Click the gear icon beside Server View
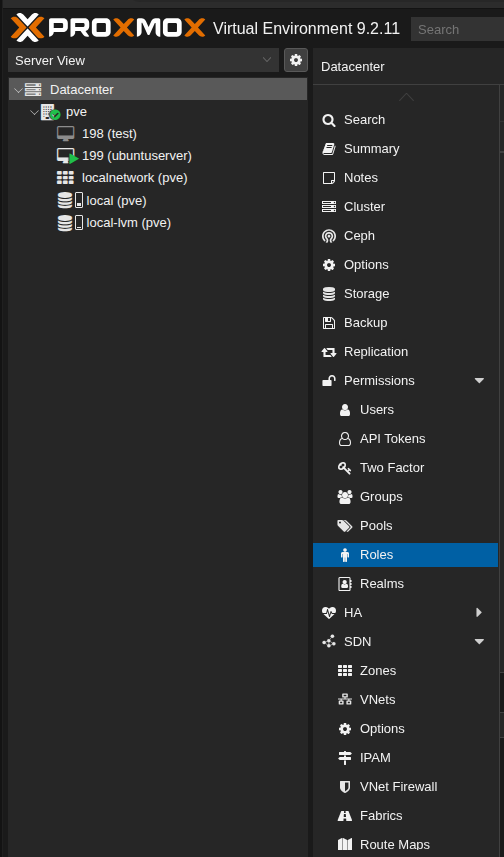The width and height of the screenshot is (504, 857). [x=296, y=60]
